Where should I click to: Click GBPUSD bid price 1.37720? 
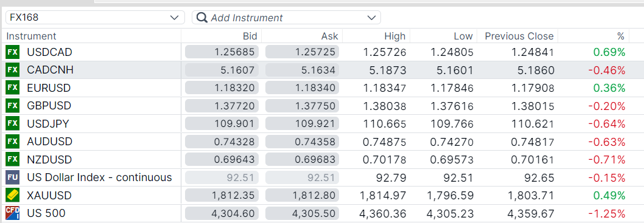tap(222, 106)
